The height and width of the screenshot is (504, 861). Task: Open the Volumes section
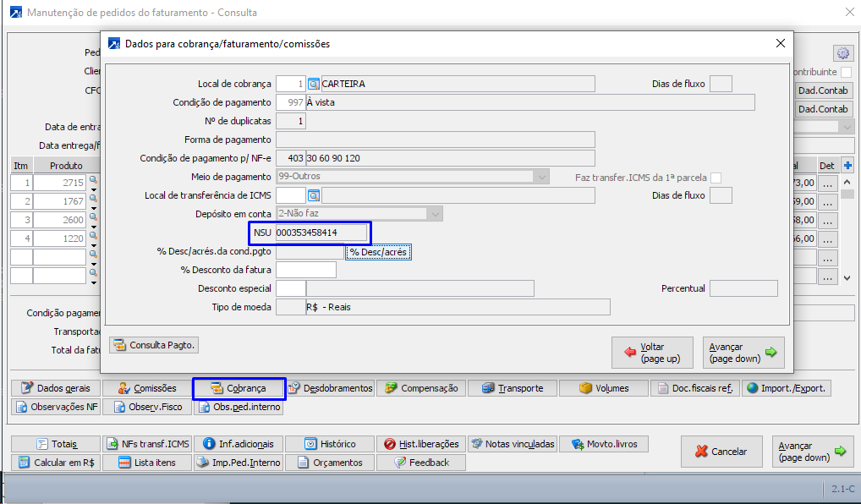coord(604,388)
